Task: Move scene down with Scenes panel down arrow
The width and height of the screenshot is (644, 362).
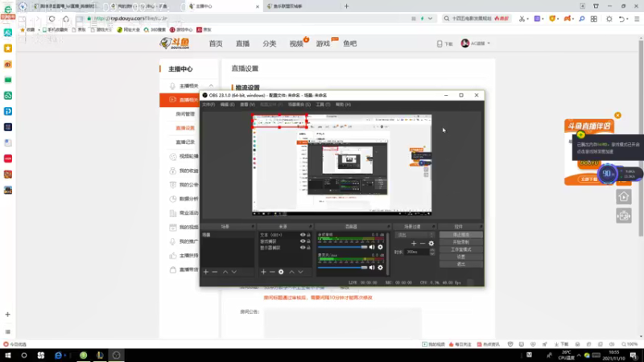Action: (234, 272)
